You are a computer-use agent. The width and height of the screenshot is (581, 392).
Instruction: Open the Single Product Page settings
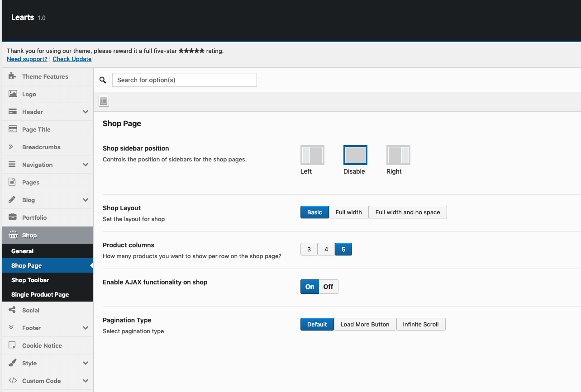[40, 294]
